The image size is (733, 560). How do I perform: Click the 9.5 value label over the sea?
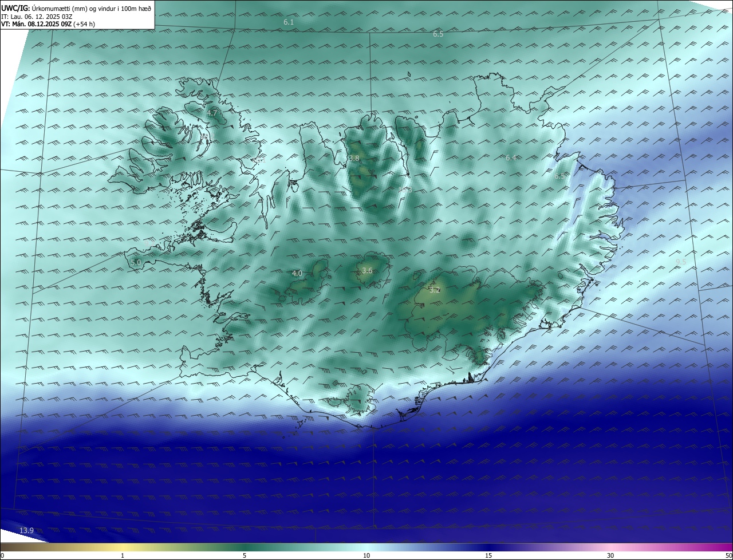click(x=681, y=262)
